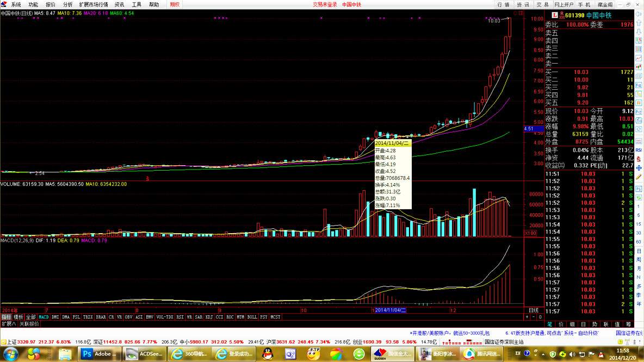
Task: Click the red L badge beside 601390
Action: pos(554,15)
